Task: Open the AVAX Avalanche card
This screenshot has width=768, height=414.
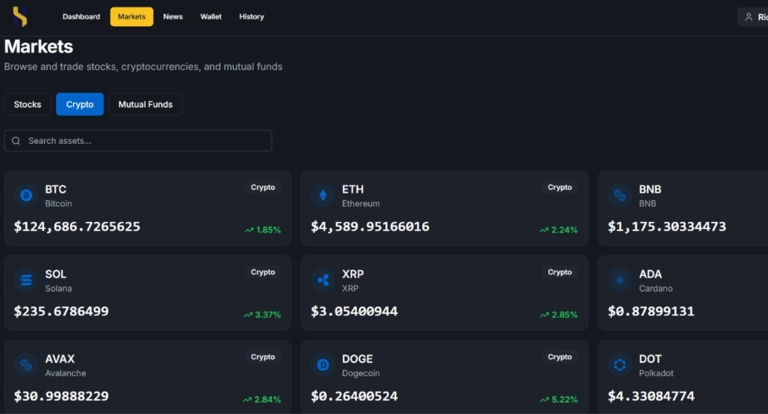Action: [147, 377]
